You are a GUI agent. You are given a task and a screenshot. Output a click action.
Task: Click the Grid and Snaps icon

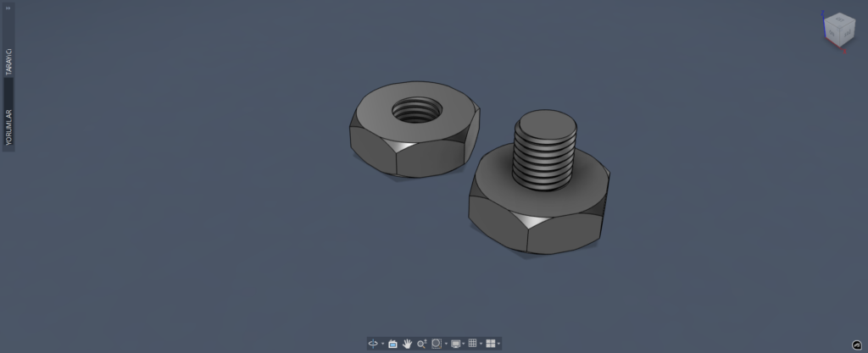[473, 344]
